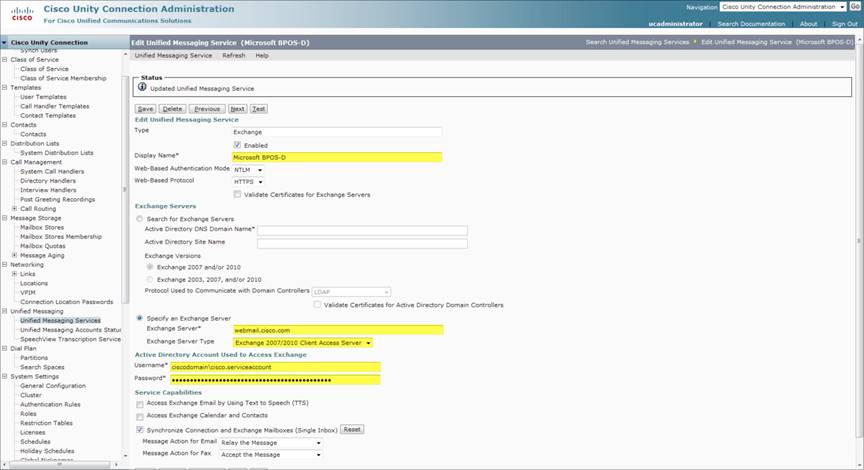Open Authentication Rules in the sidebar
The image size is (864, 470).
click(50, 404)
